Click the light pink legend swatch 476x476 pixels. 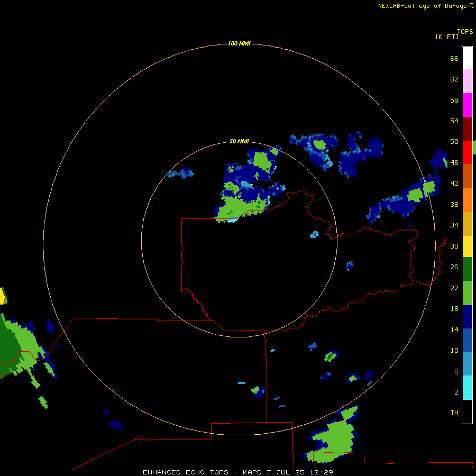467,81
